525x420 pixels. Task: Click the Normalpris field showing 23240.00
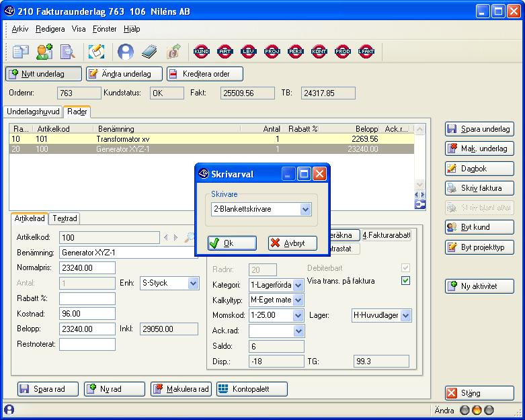87,267
